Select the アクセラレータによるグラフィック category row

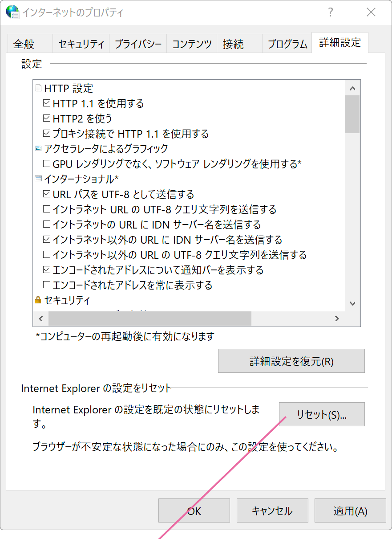pyautogui.click(x=106, y=148)
